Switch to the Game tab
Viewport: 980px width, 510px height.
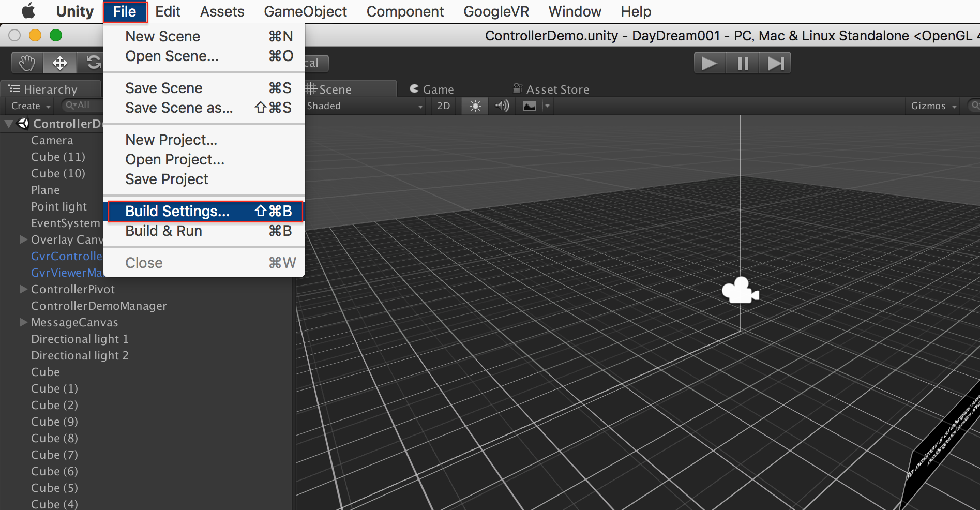point(432,89)
